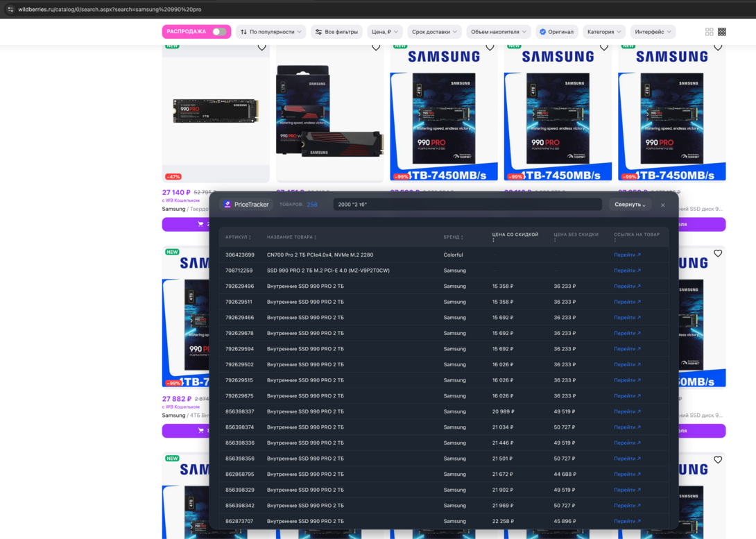Click price 20 989 ₽ in the table
This screenshot has height=539, width=756.
click(x=503, y=412)
